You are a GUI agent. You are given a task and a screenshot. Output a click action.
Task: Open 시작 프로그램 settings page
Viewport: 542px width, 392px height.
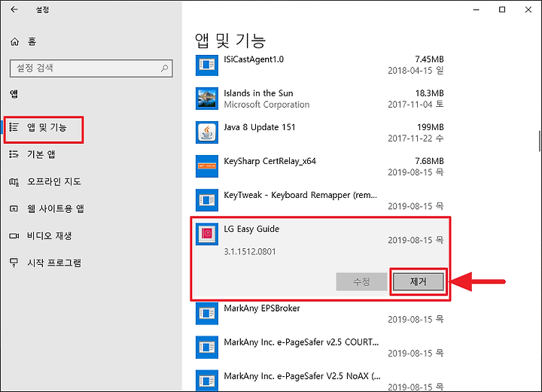click(54, 263)
